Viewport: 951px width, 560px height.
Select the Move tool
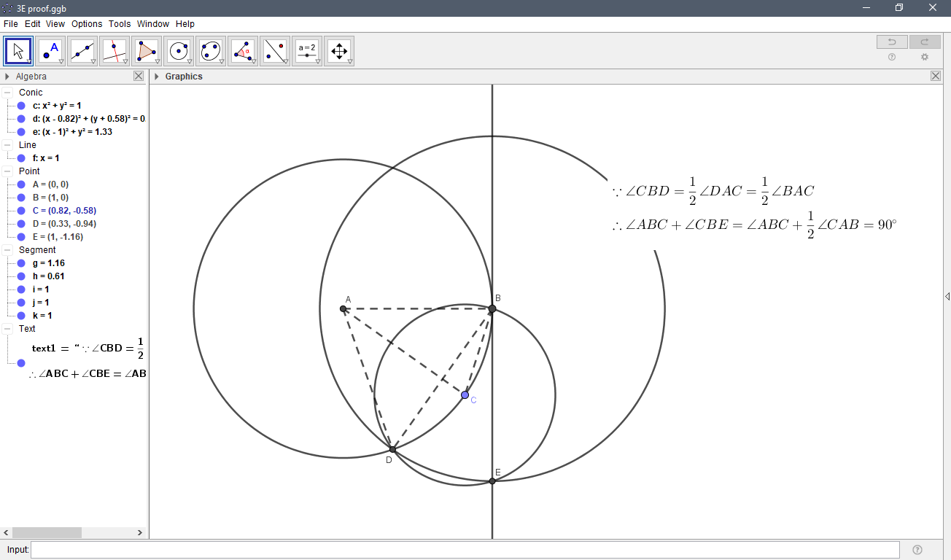click(x=18, y=50)
